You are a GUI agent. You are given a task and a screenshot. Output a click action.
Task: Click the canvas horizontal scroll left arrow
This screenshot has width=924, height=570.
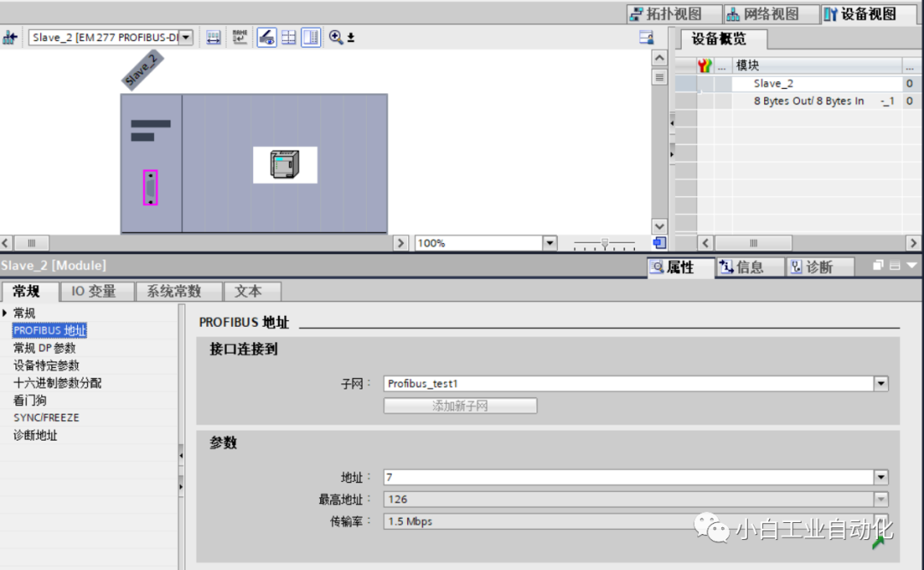[6, 243]
